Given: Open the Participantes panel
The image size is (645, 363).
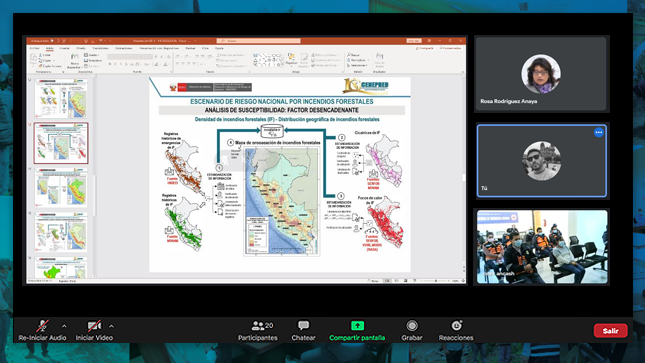Looking at the screenshot, I should (x=258, y=330).
